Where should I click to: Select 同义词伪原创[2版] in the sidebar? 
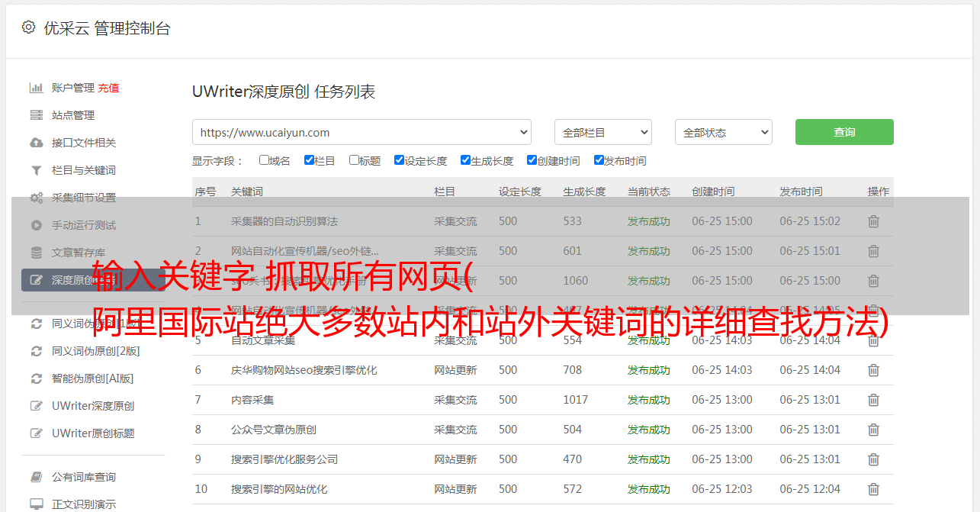[x=95, y=351]
